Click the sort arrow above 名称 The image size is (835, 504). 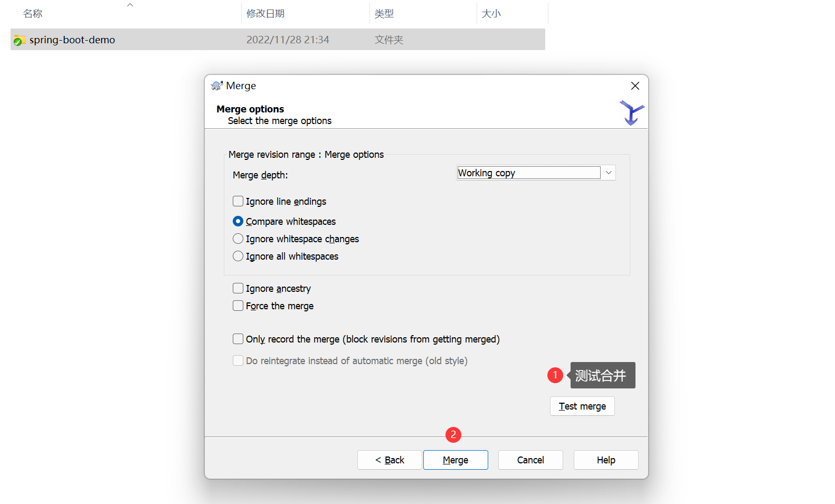[x=130, y=5]
